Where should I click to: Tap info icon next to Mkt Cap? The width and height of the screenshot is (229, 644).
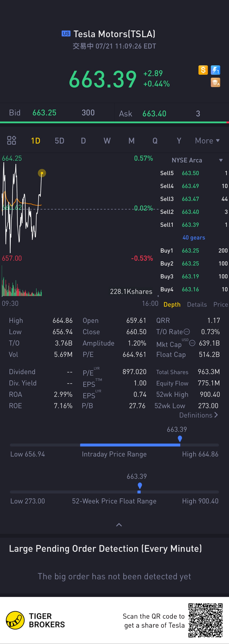click(192, 343)
